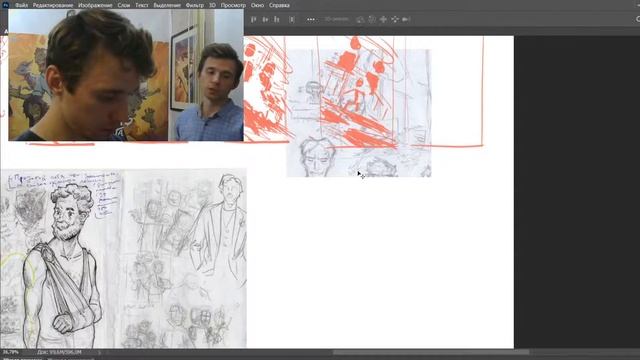640x360 pixels.
Task: Click the distribute spacing icon in options bar
Action: [x=291, y=19]
